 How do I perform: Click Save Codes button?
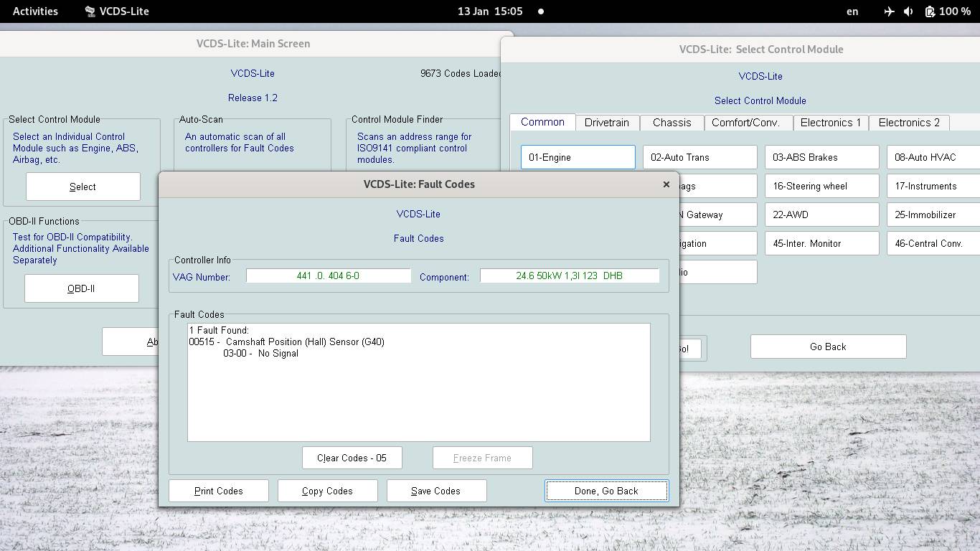click(436, 491)
